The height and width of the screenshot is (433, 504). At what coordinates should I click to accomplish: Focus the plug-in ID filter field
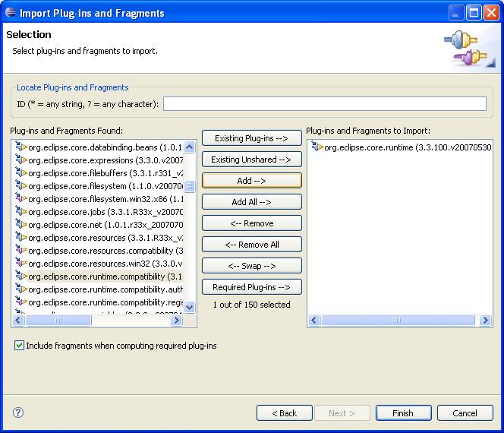(325, 104)
